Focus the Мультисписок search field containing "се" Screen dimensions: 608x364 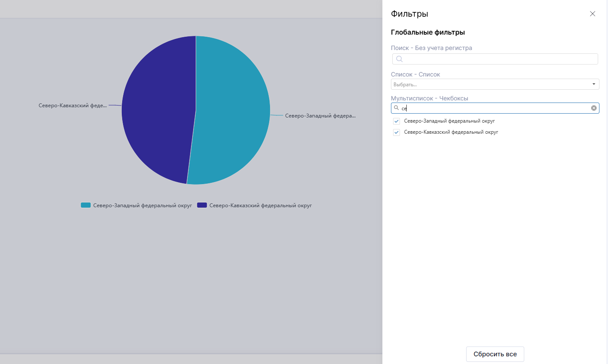tap(491, 108)
